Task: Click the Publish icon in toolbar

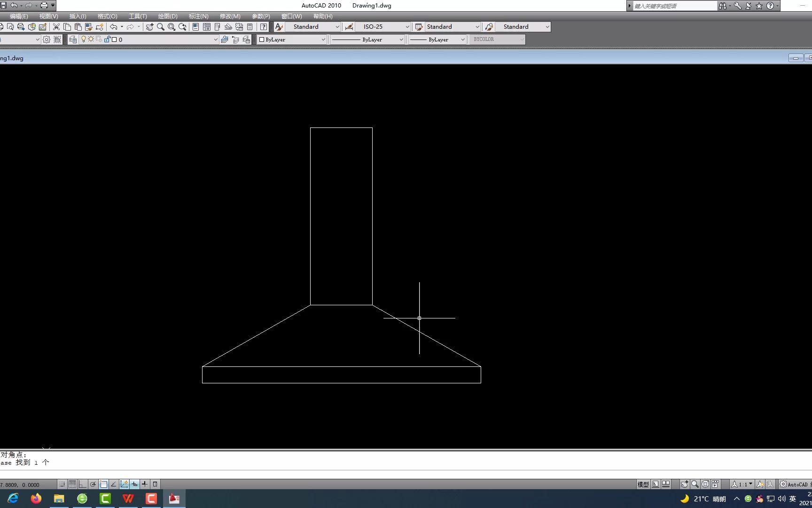Action: 21,27
